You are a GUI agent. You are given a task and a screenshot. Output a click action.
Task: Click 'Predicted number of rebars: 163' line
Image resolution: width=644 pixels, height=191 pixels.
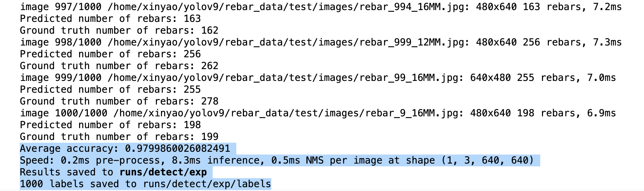point(110,19)
